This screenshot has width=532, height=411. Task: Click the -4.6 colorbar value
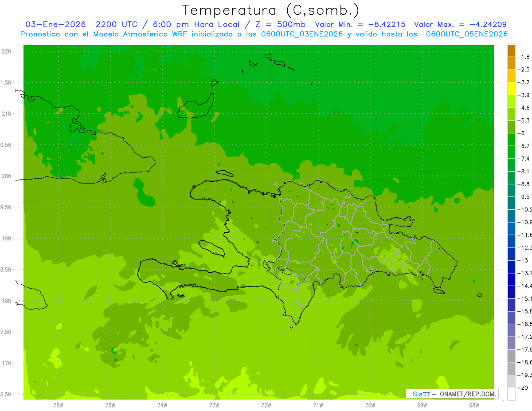pos(524,108)
